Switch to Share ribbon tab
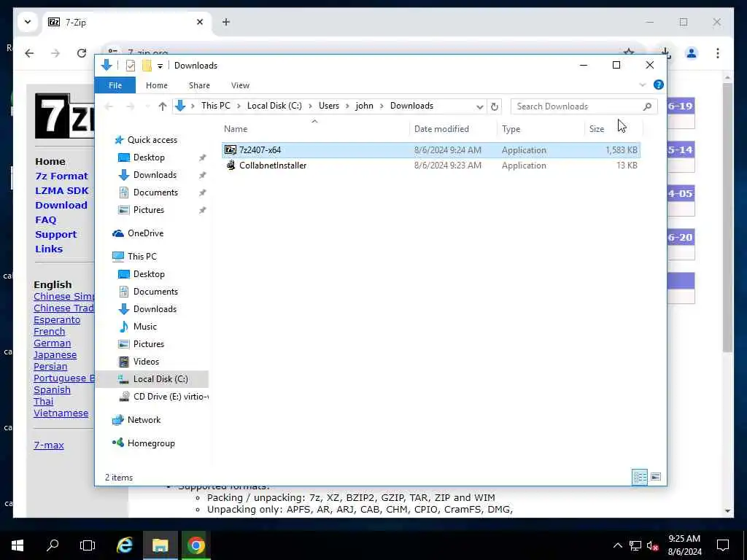747x560 pixels. click(x=199, y=85)
